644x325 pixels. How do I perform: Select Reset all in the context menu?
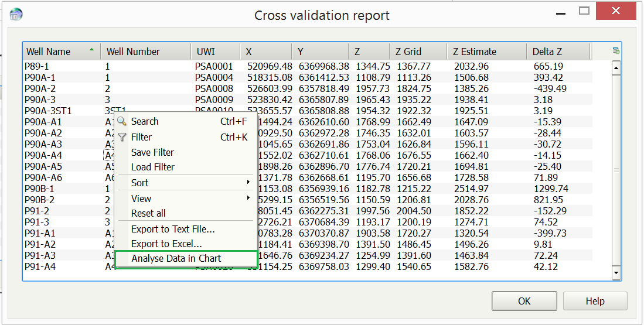tap(148, 213)
